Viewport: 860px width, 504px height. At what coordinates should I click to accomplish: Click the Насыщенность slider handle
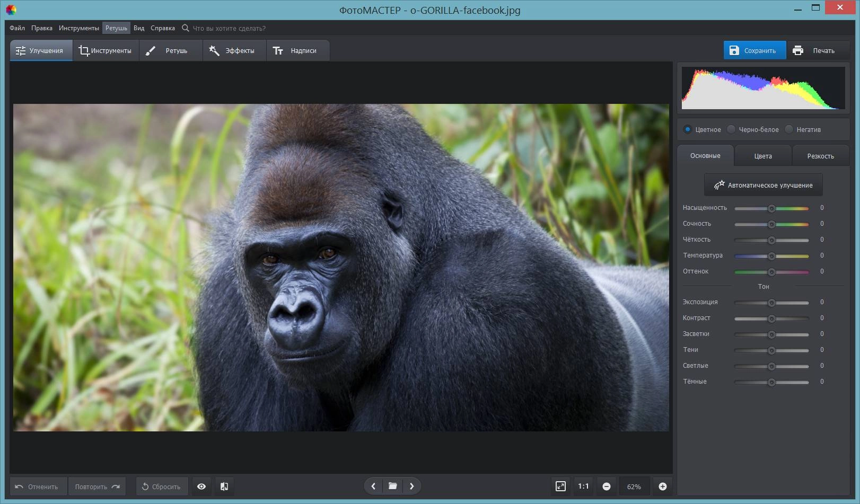click(x=771, y=208)
